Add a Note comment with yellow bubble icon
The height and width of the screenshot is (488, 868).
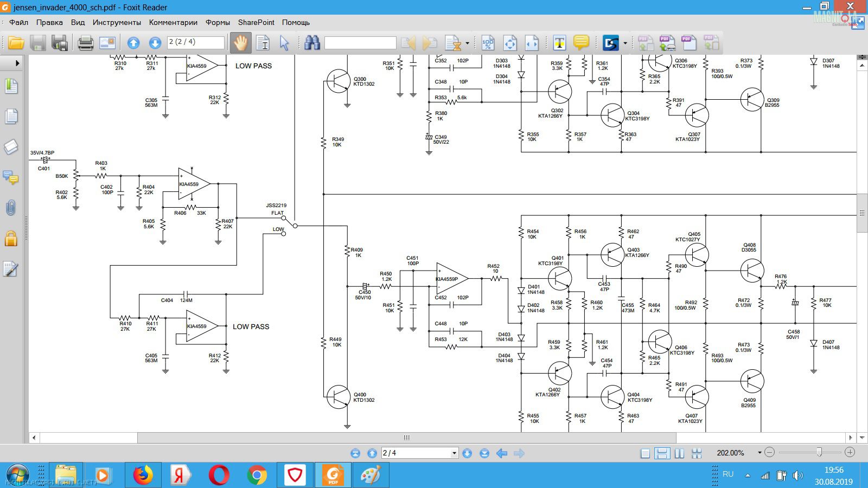coord(581,42)
